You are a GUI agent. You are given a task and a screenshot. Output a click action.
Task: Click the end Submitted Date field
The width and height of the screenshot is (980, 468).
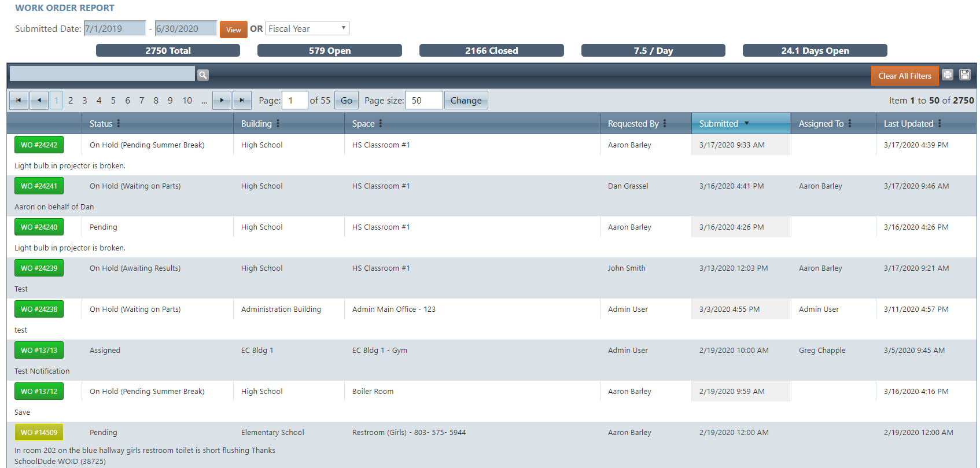click(x=186, y=28)
